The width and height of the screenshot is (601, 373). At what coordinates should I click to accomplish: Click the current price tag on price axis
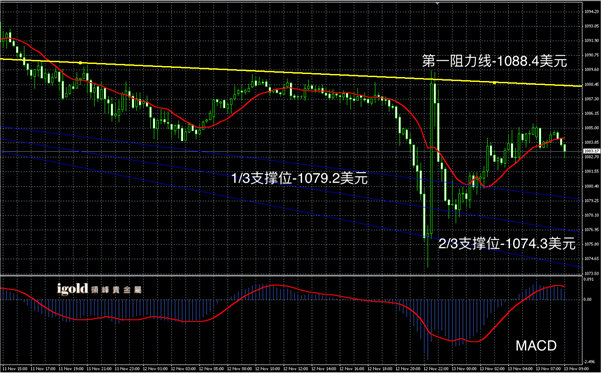pos(591,151)
